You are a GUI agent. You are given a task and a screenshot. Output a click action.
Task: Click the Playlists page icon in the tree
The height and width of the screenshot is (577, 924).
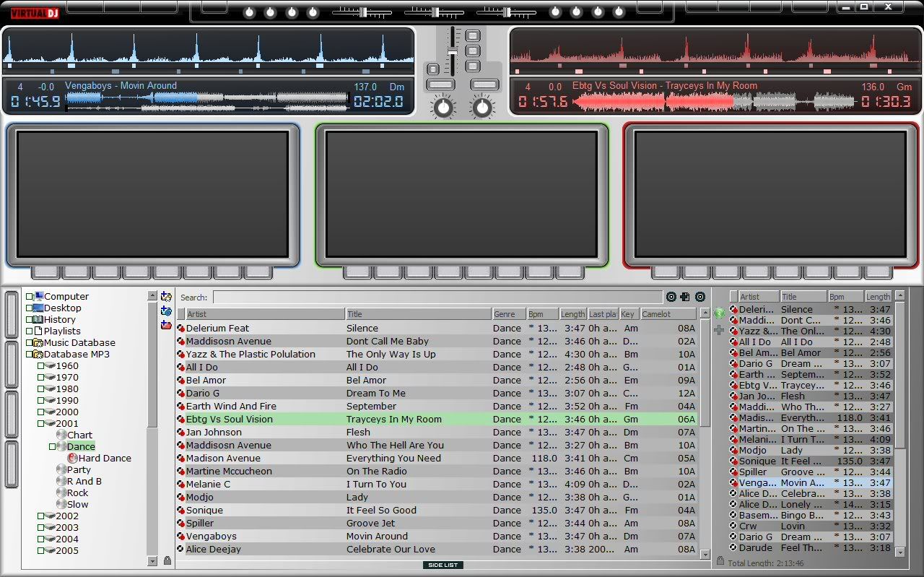click(39, 331)
